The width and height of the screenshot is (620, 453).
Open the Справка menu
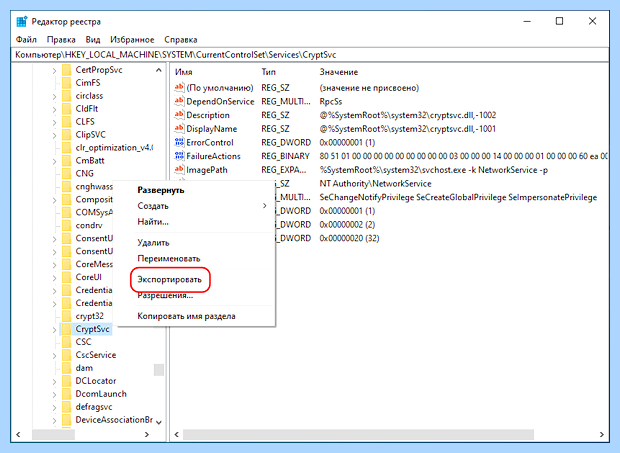[x=181, y=40]
